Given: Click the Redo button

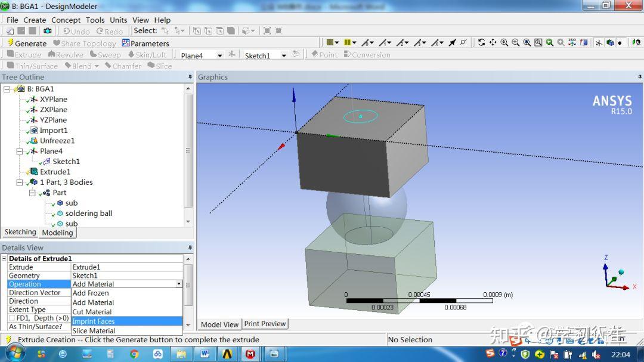Looking at the screenshot, I should [110, 31].
